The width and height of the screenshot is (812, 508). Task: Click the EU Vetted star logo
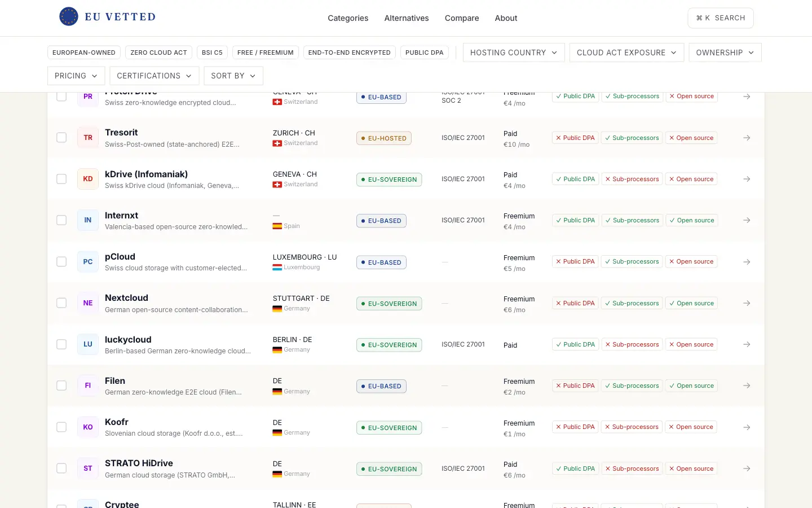coord(69,17)
